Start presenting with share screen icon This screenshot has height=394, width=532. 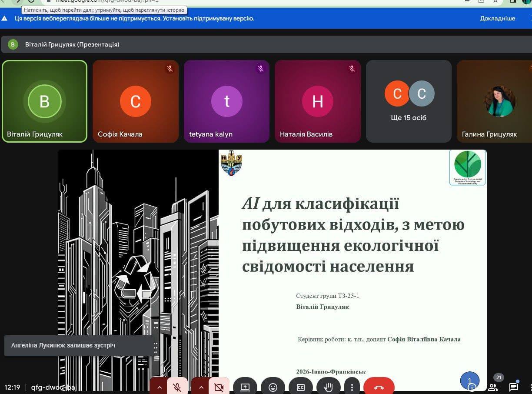pyautogui.click(x=245, y=387)
